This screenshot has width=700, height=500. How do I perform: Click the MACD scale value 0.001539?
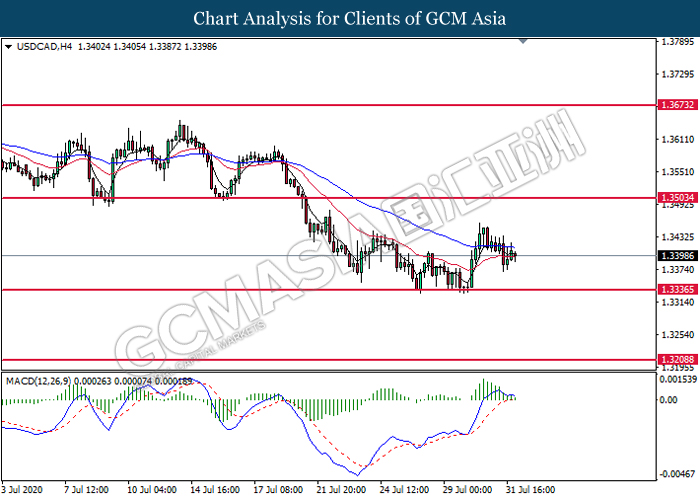click(678, 379)
